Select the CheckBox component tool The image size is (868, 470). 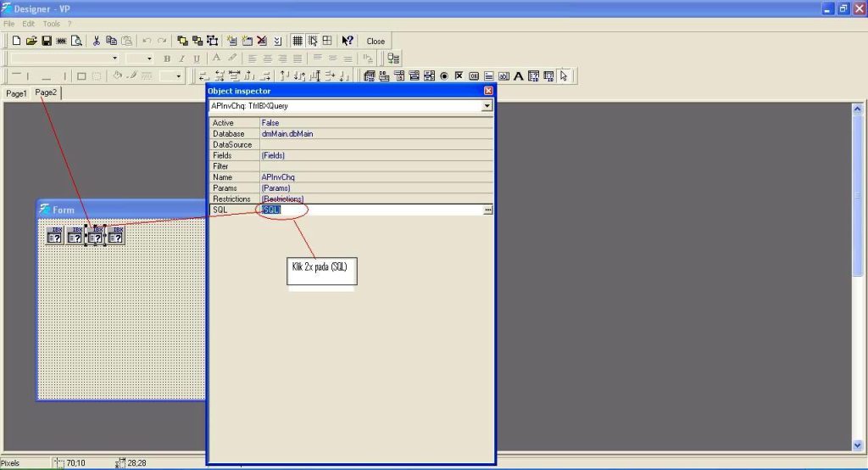[x=459, y=76]
